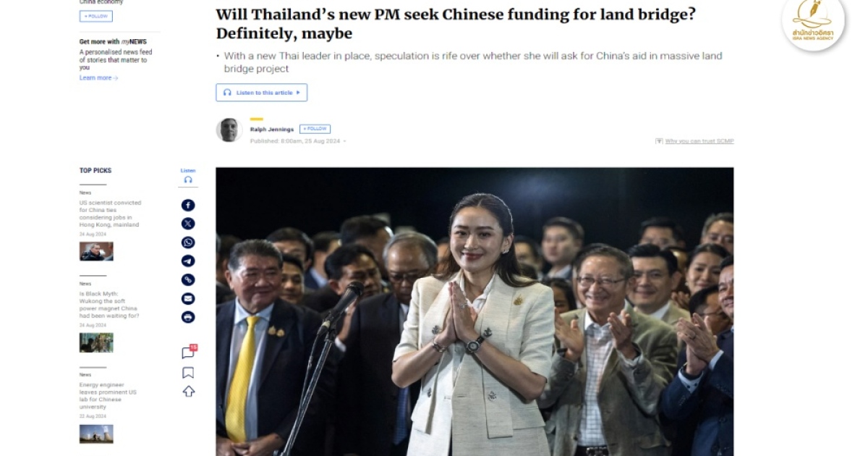Click Listen to this article button
Screen dimensions: 868x456
click(x=261, y=93)
